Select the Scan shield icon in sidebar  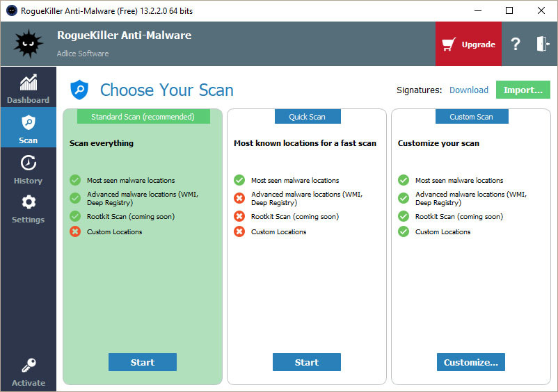tap(28, 123)
